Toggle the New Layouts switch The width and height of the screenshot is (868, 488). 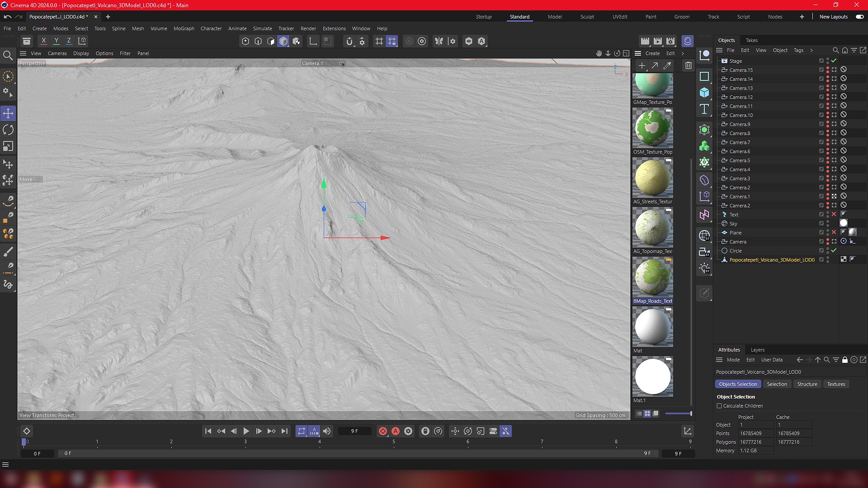tap(859, 17)
